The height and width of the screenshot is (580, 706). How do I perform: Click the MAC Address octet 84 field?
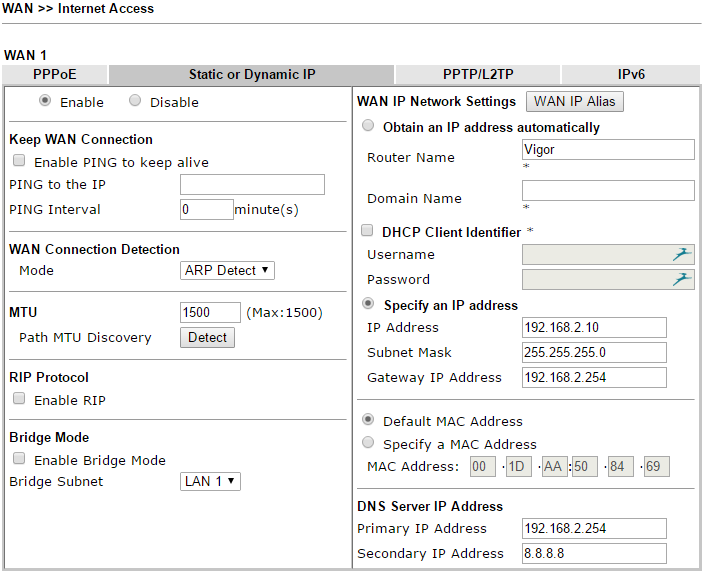pos(621,467)
